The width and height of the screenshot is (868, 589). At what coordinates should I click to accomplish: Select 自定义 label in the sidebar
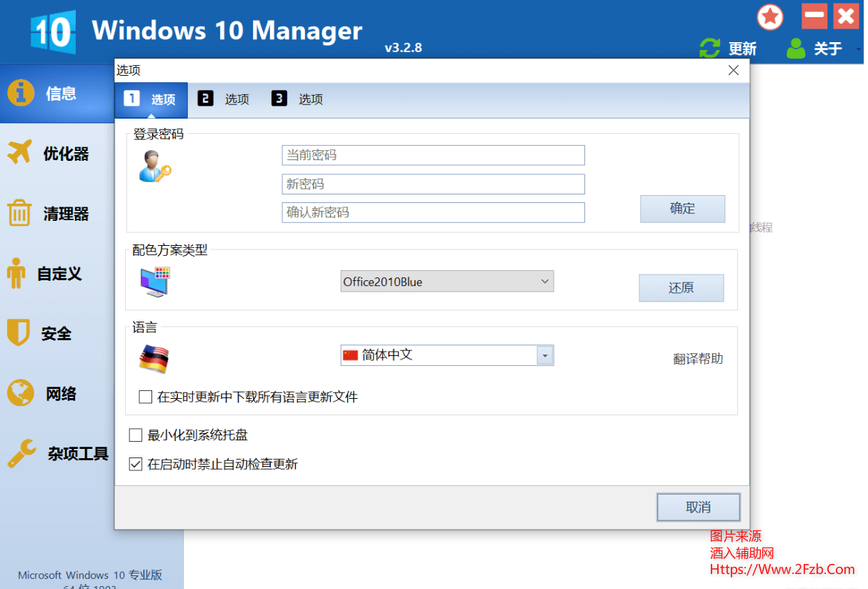click(60, 274)
